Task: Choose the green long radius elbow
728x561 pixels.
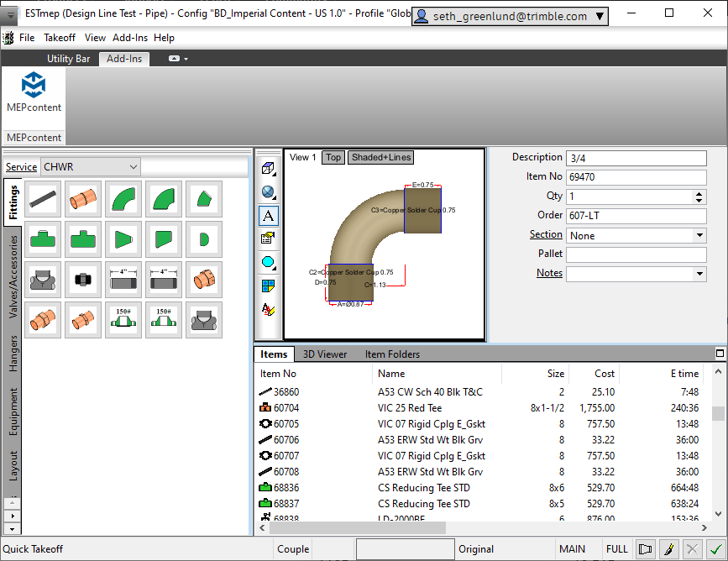Action: (123, 199)
